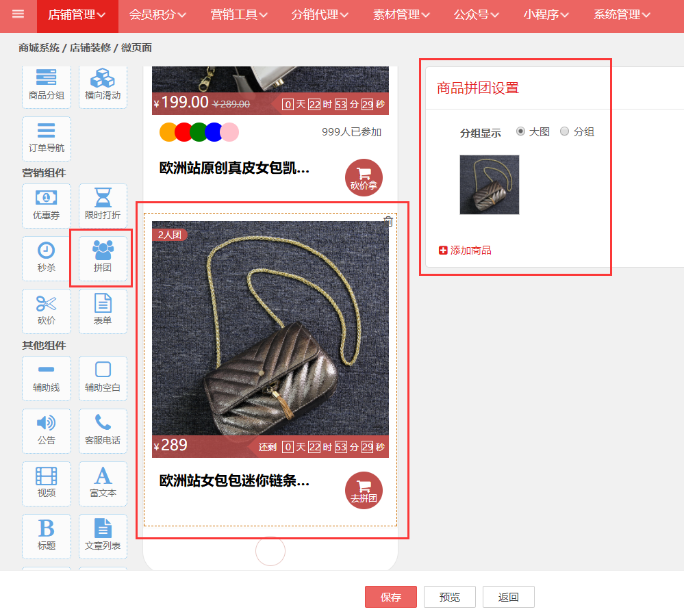Select the 秒杀 flash sale component
This screenshot has width=684, height=616.
click(47, 259)
